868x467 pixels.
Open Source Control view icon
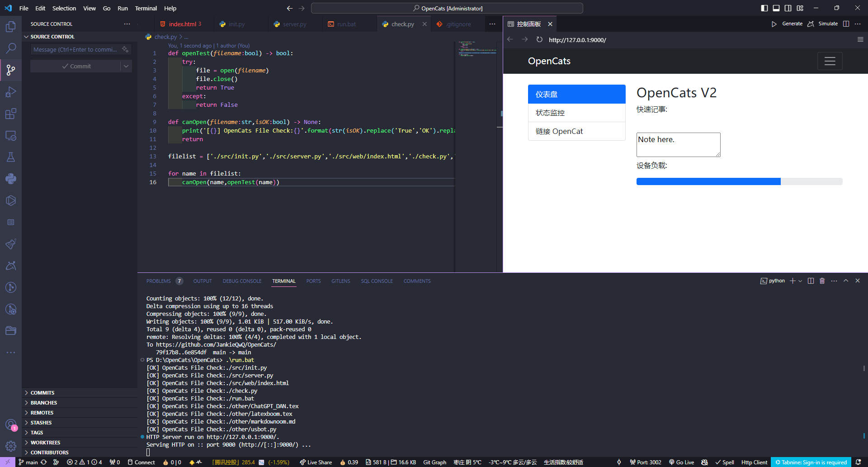coord(11,70)
